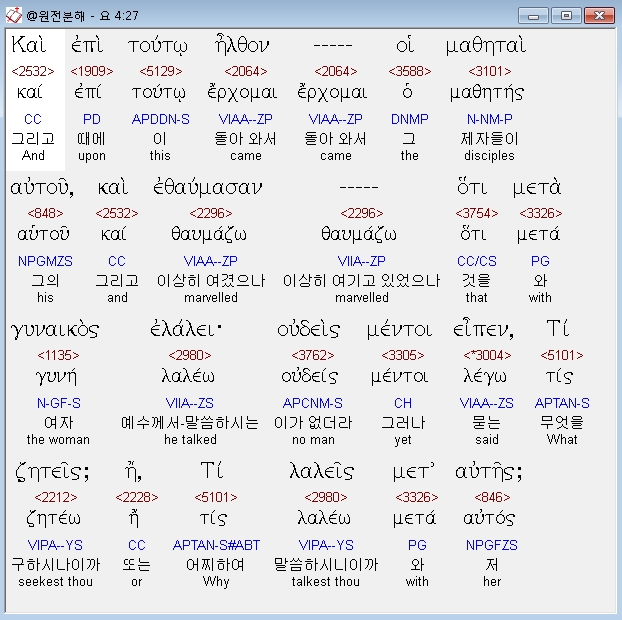Click Strong's number <3588>
622x620 pixels.
pos(410,71)
